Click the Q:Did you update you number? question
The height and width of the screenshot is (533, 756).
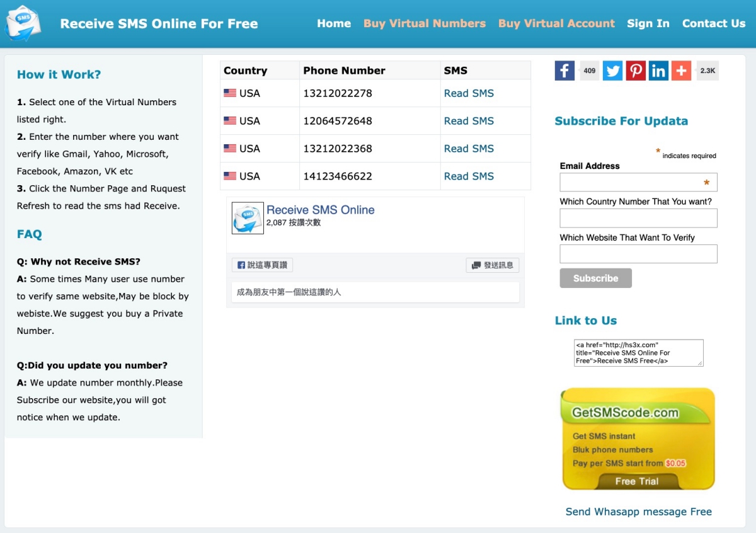[92, 365]
